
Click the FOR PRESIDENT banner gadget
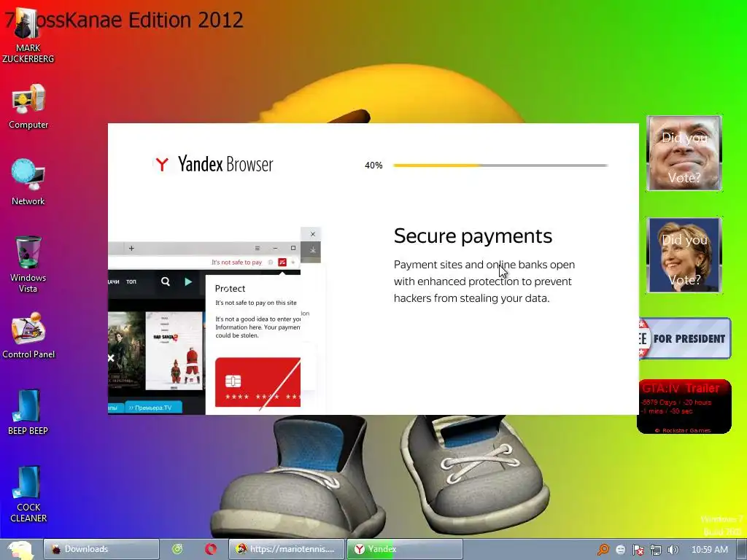pos(684,338)
